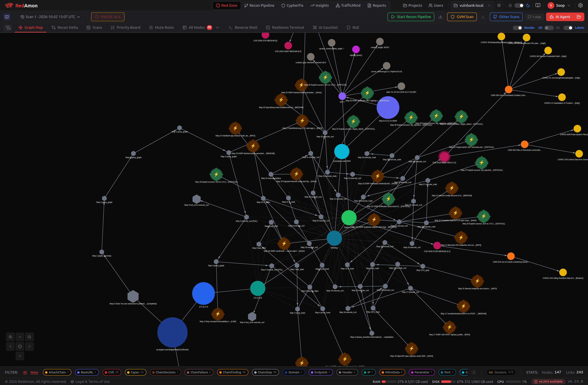This screenshot has height=385, width=588.
Task: Toggle the CVE filter chip
Action: (112, 372)
